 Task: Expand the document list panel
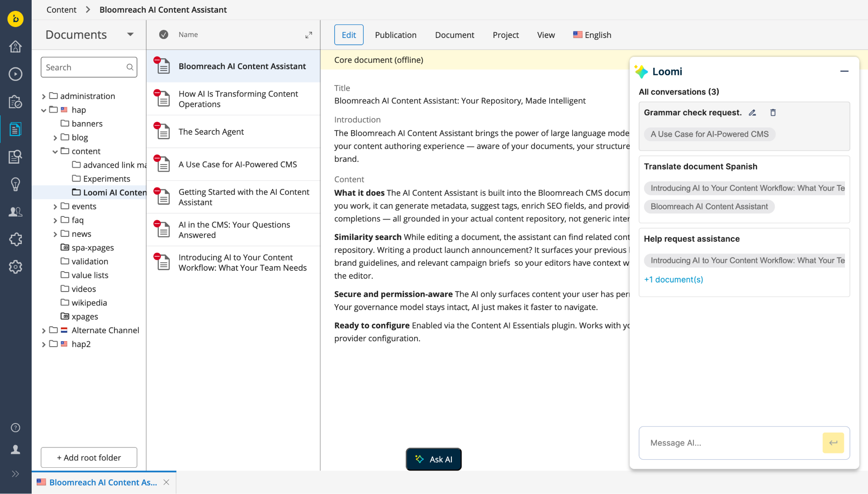coord(308,35)
